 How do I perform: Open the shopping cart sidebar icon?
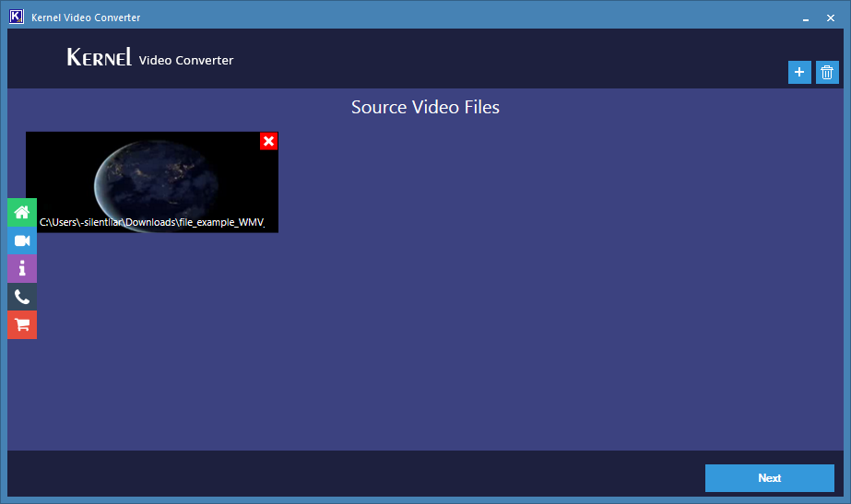click(x=22, y=324)
